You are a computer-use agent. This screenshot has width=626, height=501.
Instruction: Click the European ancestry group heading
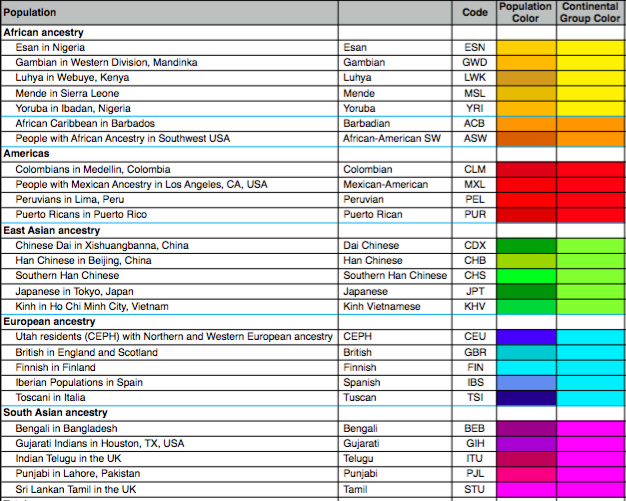[x=49, y=322]
